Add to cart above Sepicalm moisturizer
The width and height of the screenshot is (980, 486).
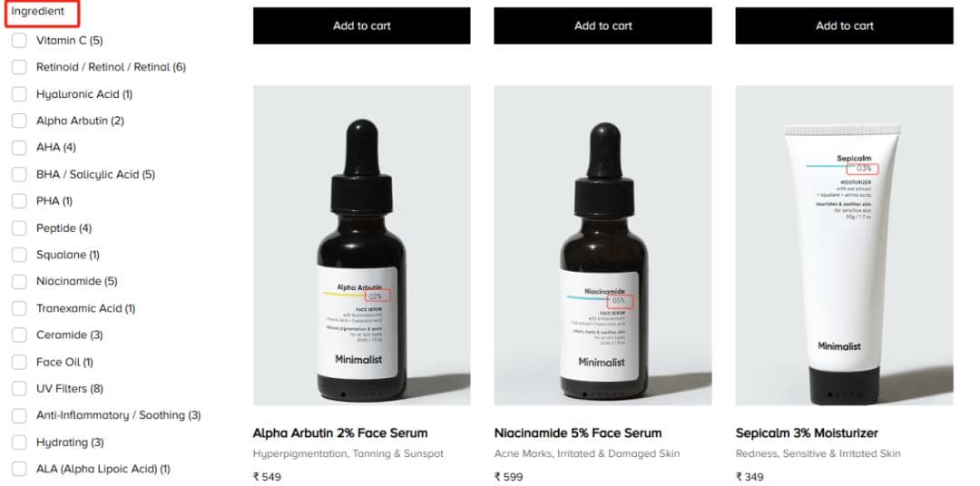(x=845, y=25)
